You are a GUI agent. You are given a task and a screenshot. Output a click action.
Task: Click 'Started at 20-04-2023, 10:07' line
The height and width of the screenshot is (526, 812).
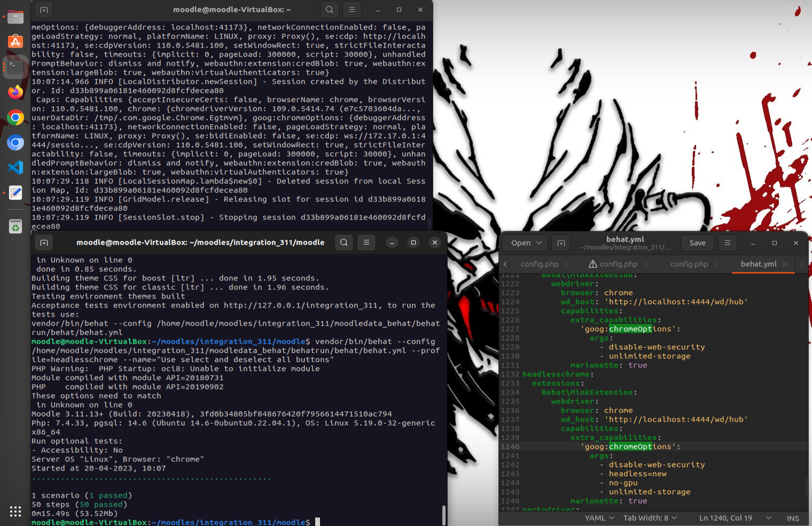click(x=99, y=468)
